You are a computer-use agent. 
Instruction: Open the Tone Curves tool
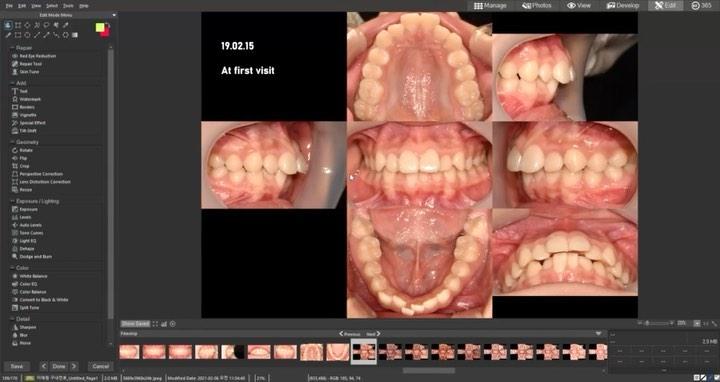[x=28, y=233]
